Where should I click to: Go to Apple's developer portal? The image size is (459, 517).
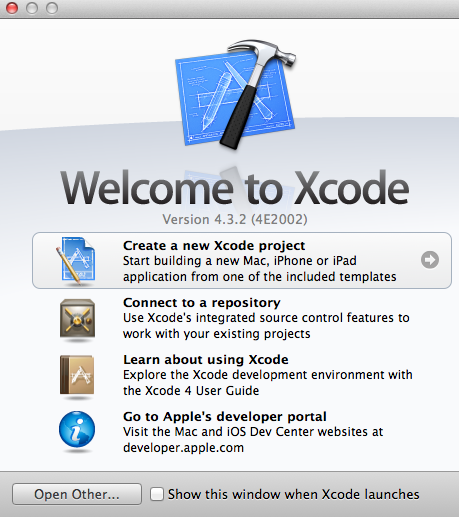(242, 432)
